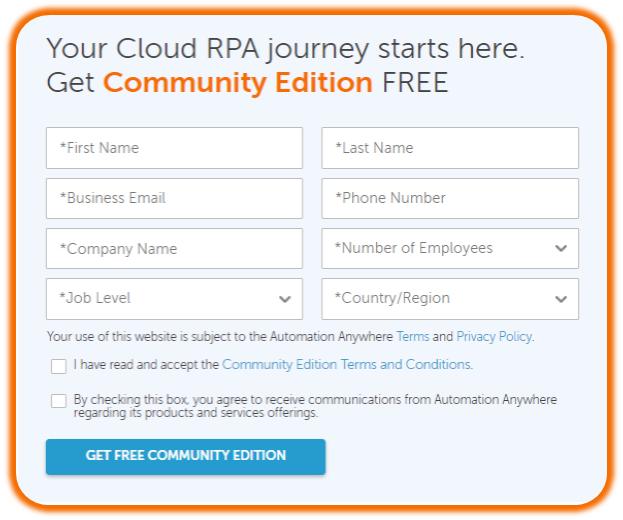Click the orange Community Edition heading text
This screenshot has width=623, height=520.
[x=238, y=83]
